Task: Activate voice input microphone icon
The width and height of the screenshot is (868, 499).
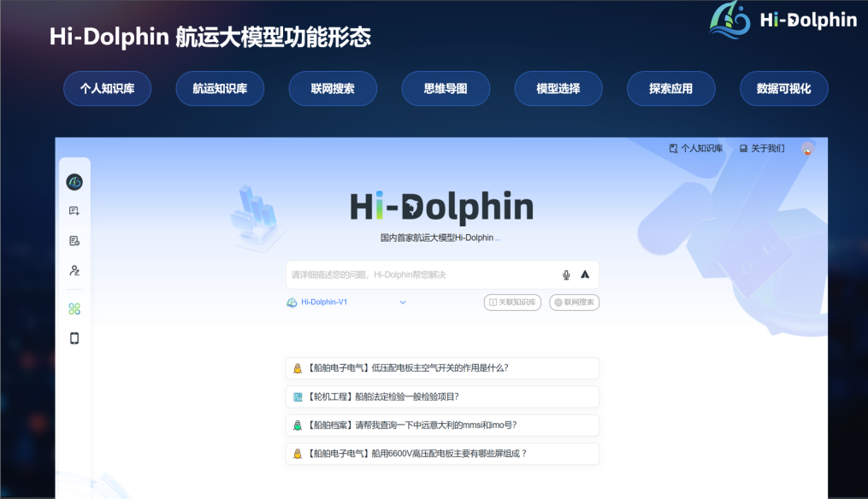Action: click(566, 274)
